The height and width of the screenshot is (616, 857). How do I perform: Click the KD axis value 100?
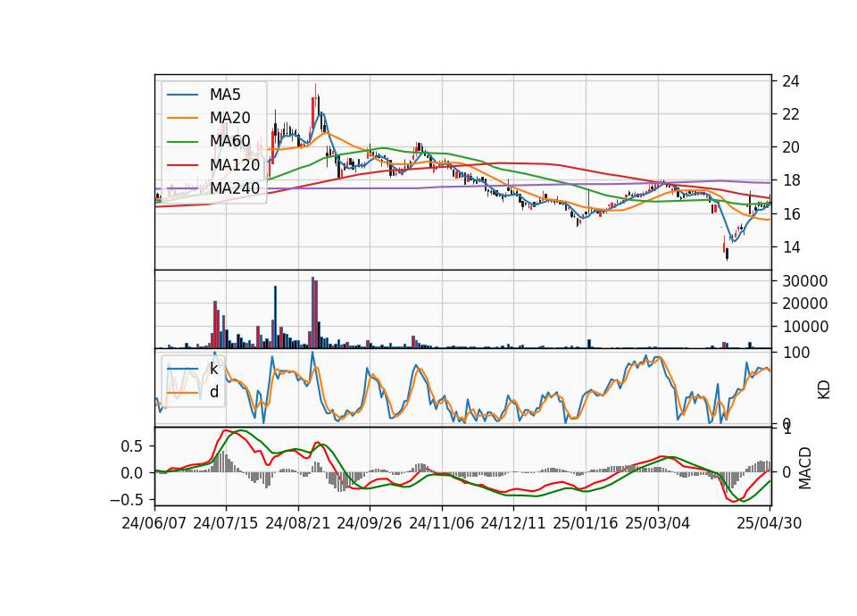[796, 353]
